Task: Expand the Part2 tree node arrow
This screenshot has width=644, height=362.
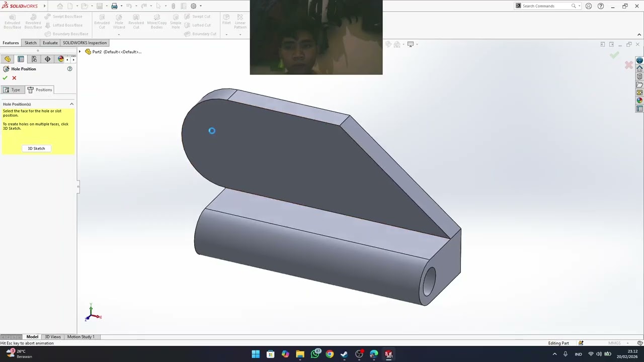Action: point(80,52)
